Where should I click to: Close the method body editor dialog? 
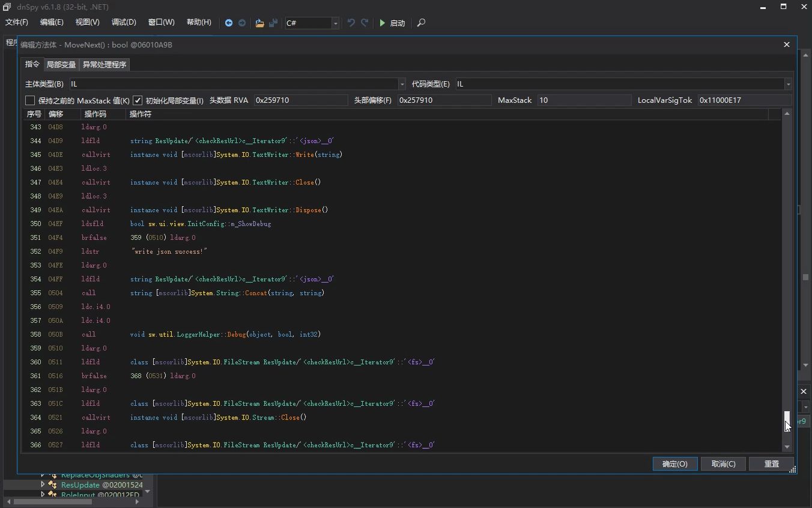coord(787,44)
